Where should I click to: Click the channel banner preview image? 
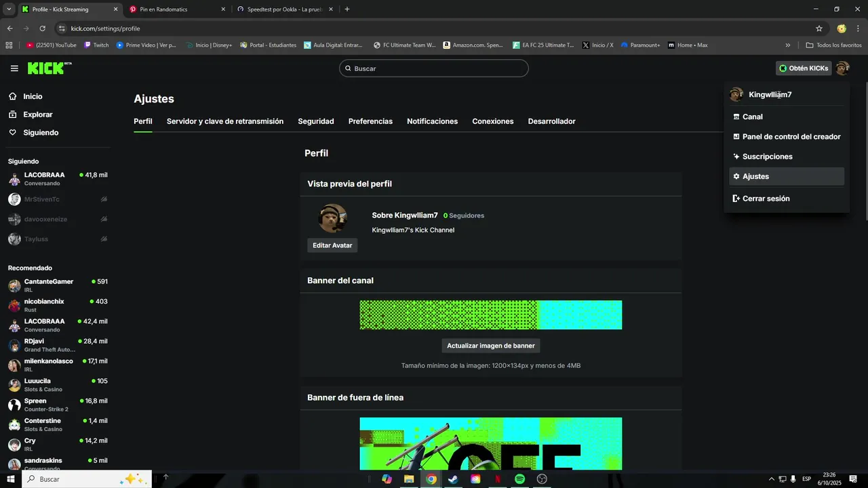491,315
